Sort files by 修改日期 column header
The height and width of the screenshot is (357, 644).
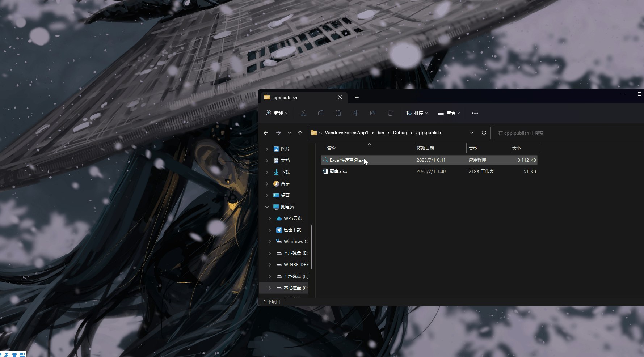pos(425,148)
